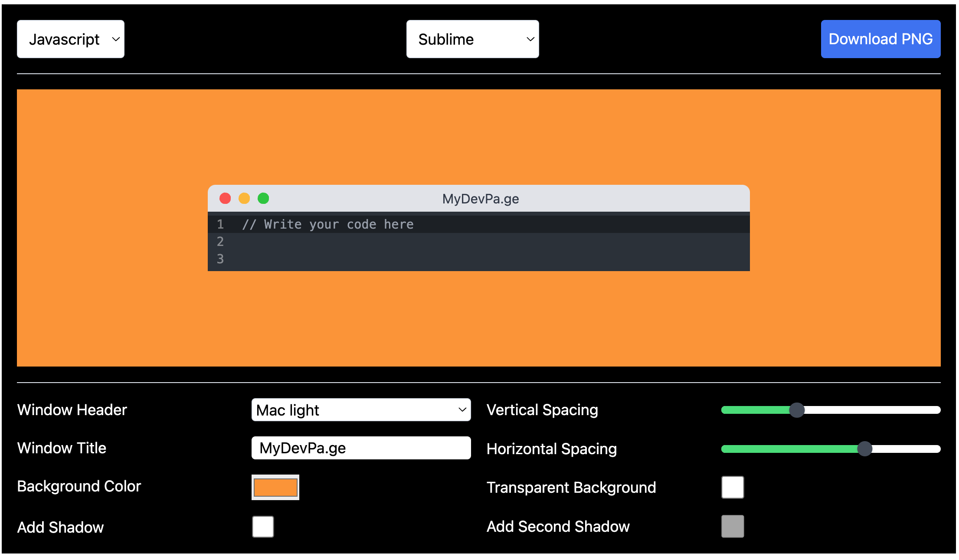Viewport: 959px width, 560px height.
Task: Toggle the Transparent Background checkbox
Action: pos(733,487)
